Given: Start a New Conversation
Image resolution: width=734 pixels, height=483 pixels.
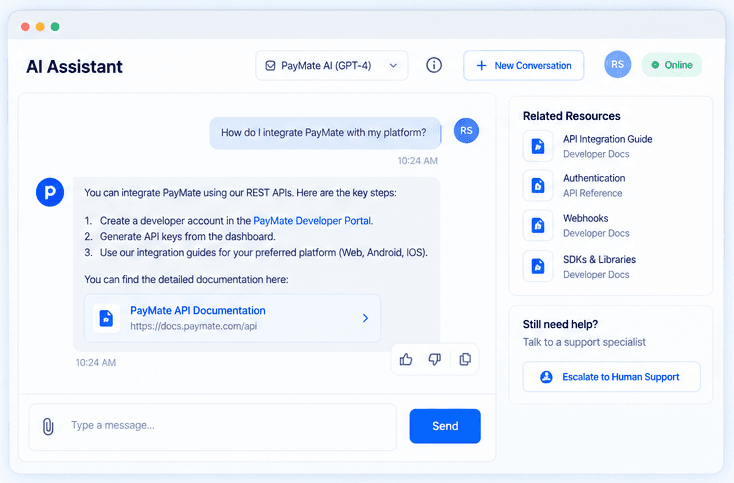Looking at the screenshot, I should 523,66.
